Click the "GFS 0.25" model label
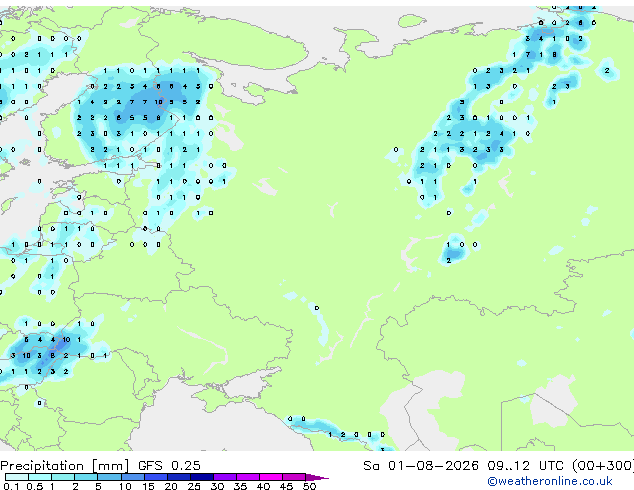634x490 pixels. [169, 465]
